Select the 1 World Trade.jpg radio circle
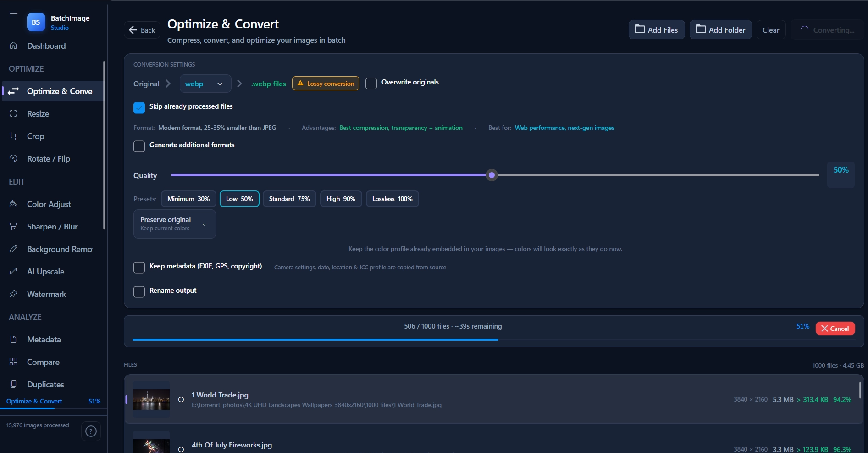 [x=181, y=400]
